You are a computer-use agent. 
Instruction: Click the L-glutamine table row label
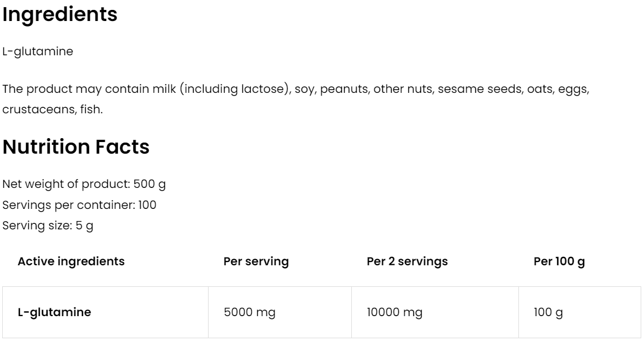click(x=54, y=312)
